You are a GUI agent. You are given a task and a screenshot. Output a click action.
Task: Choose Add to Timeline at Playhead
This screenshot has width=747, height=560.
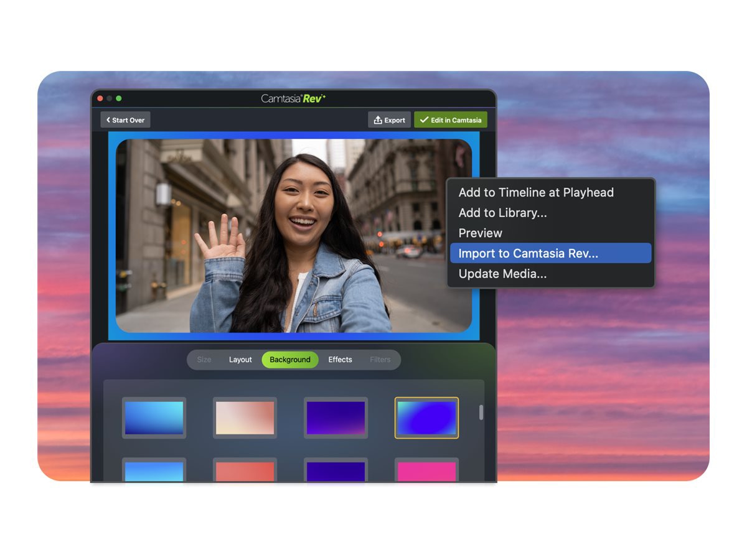[536, 192]
